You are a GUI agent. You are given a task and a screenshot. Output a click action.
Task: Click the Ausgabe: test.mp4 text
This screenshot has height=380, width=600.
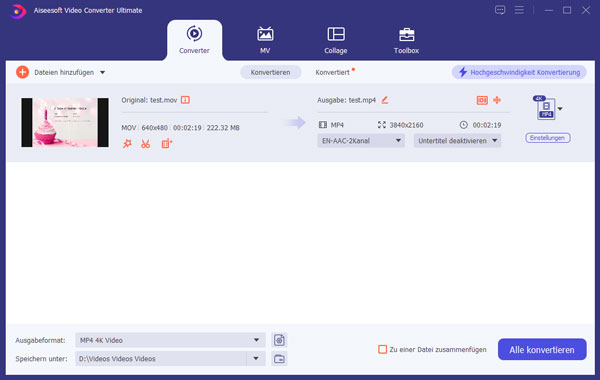click(x=346, y=100)
